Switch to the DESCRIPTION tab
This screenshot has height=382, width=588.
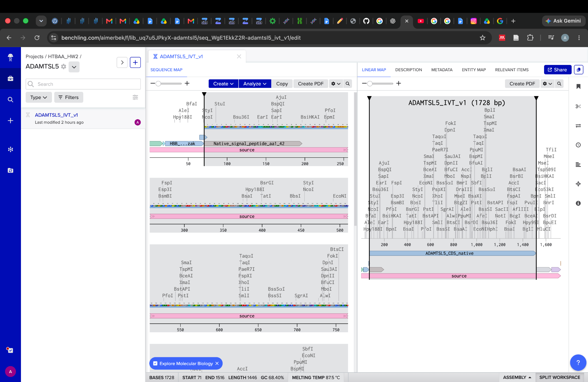click(x=409, y=70)
